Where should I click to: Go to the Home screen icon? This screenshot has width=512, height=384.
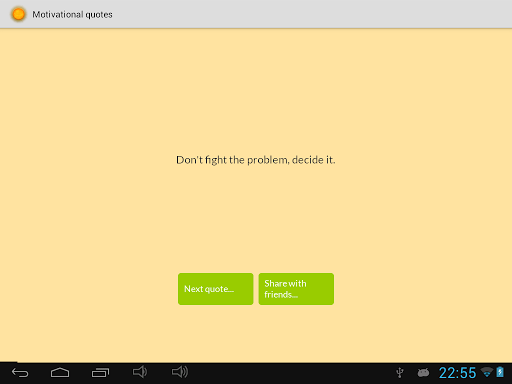[60, 372]
